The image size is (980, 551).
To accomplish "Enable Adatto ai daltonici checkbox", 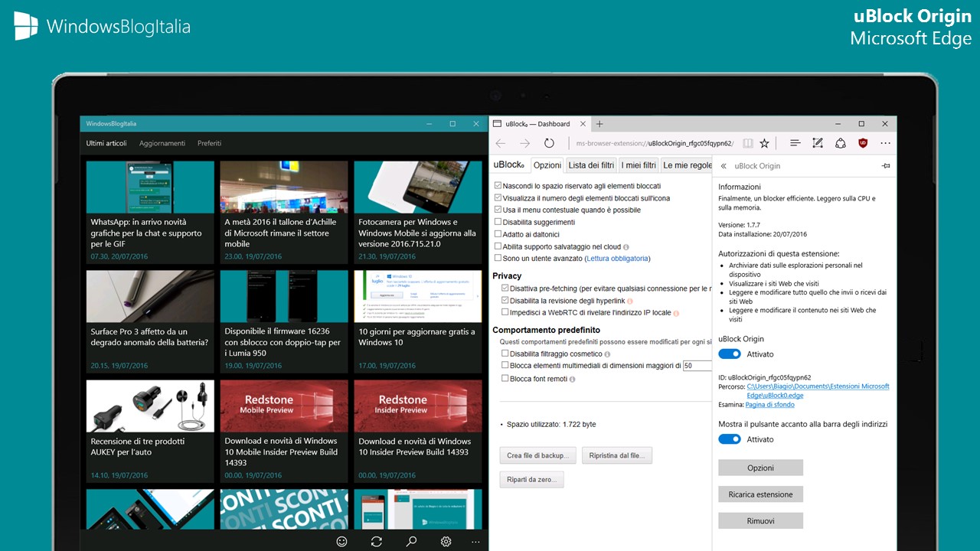I will (498, 234).
